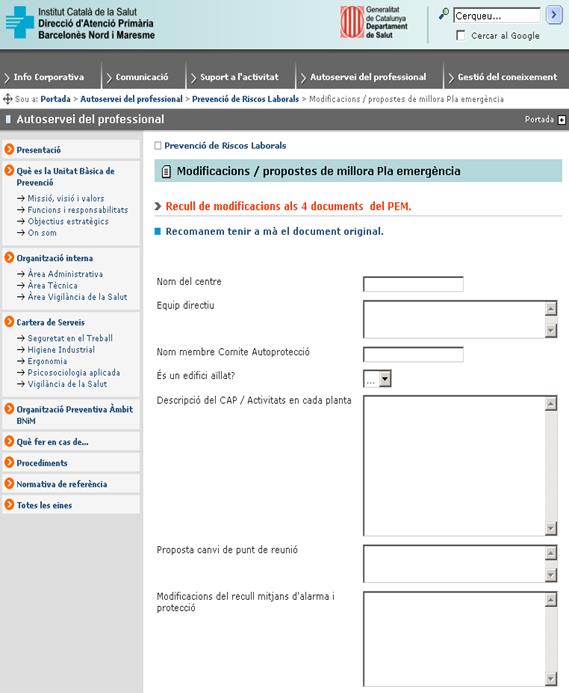The width and height of the screenshot is (569, 693).
Task: Click the breadcrumb crosshair icon
Action: tap(8, 99)
